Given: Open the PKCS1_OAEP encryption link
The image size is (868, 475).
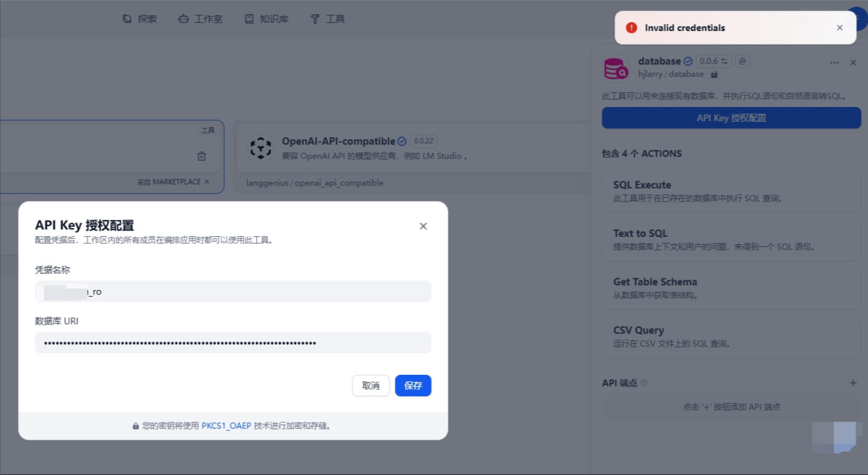Looking at the screenshot, I should (x=227, y=426).
